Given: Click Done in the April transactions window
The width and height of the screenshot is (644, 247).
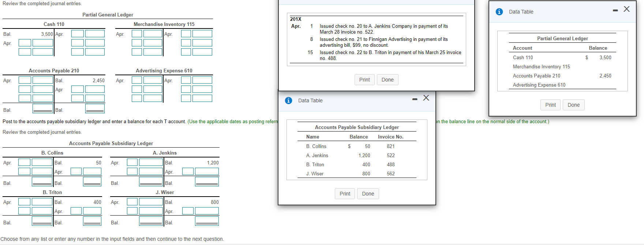Looking at the screenshot, I should pos(387,80).
